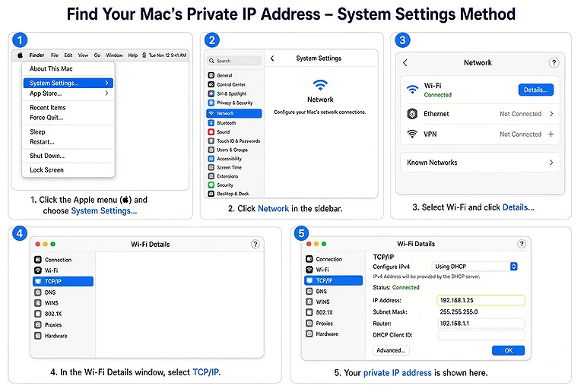Open the View menu in menu bar

pos(83,55)
